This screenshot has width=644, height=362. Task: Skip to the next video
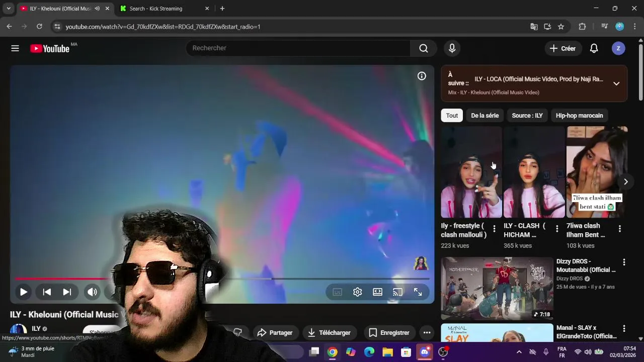click(67, 292)
